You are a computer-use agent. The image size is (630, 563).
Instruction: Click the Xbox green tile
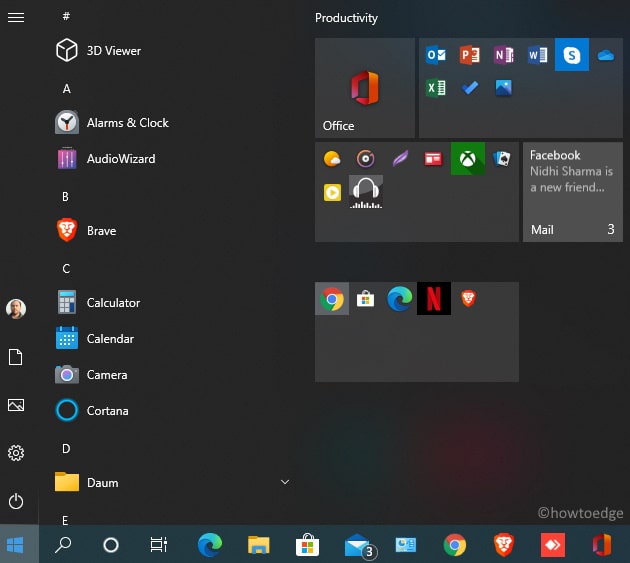[x=467, y=158]
